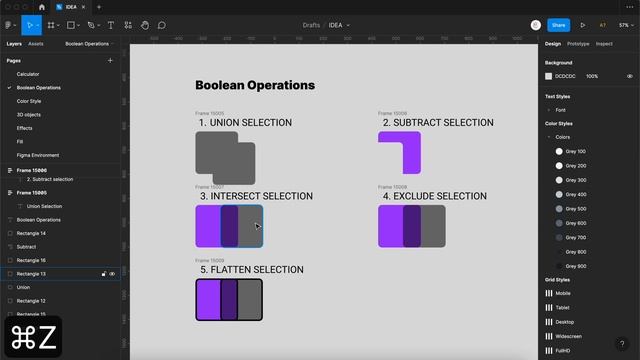Present the prototype with play icon

582,25
